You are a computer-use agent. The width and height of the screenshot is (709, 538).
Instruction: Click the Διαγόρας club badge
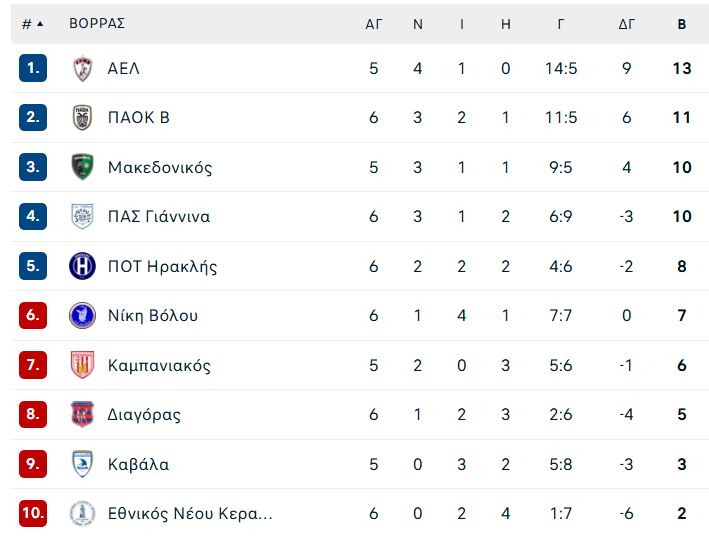click(x=82, y=414)
